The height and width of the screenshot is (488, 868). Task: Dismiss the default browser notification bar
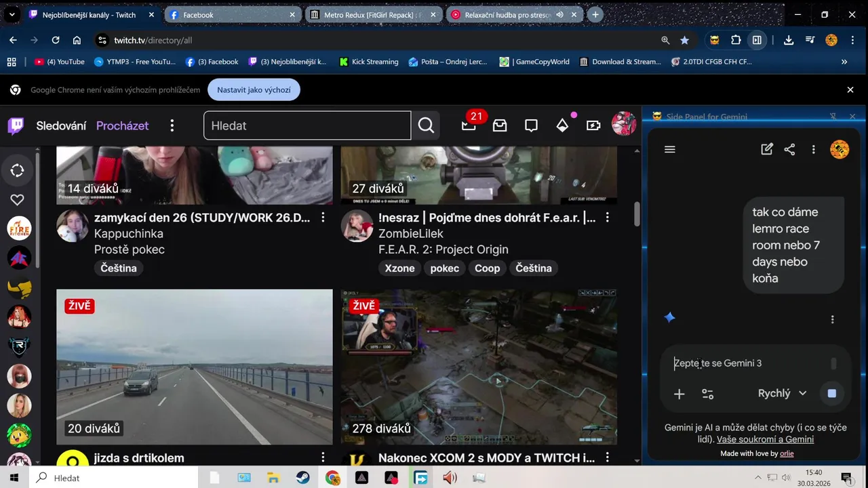850,89
